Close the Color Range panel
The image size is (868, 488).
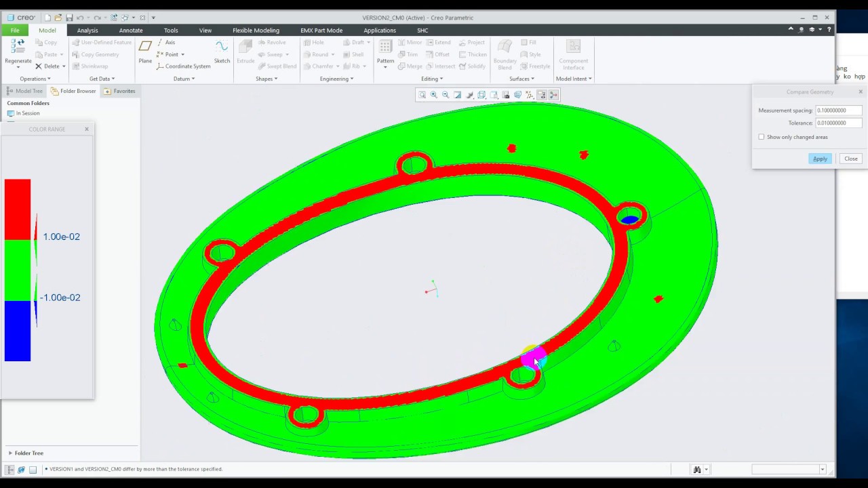point(87,129)
